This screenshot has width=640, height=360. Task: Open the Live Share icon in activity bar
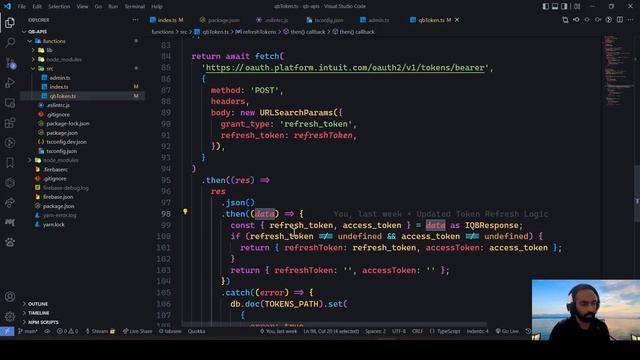coord(10,202)
